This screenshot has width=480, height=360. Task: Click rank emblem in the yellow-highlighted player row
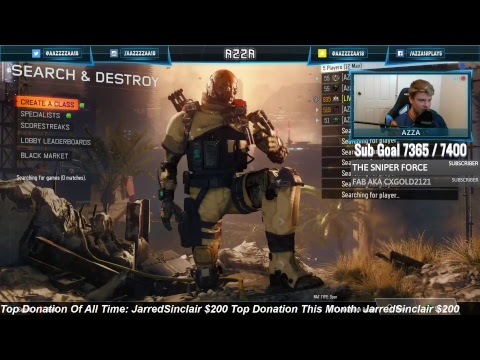pos(336,99)
